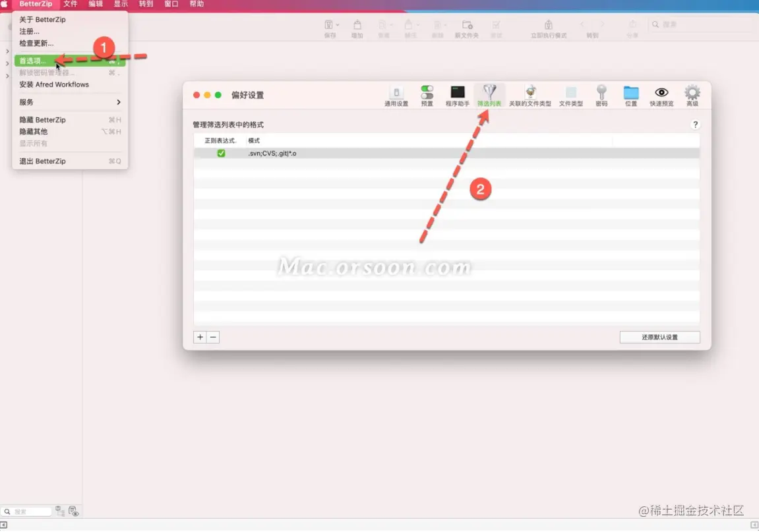The image size is (759, 532).
Task: Toggle the regex checkbox for .svn;CVS;.git|*.o
Action: [x=221, y=154]
